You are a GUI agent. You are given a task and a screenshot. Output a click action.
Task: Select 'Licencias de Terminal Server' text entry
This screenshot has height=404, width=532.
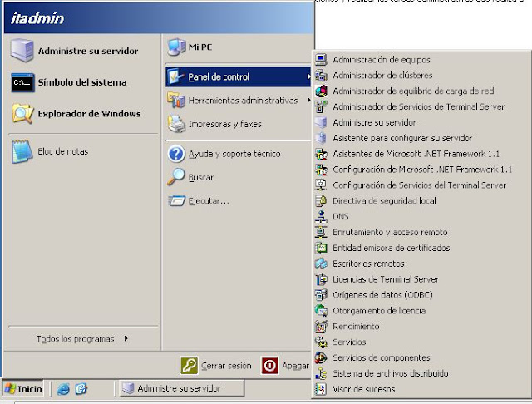386,279
